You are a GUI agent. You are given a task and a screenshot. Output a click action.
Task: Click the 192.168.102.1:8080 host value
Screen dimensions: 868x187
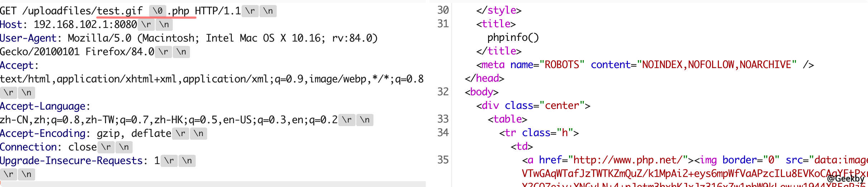coord(85,25)
